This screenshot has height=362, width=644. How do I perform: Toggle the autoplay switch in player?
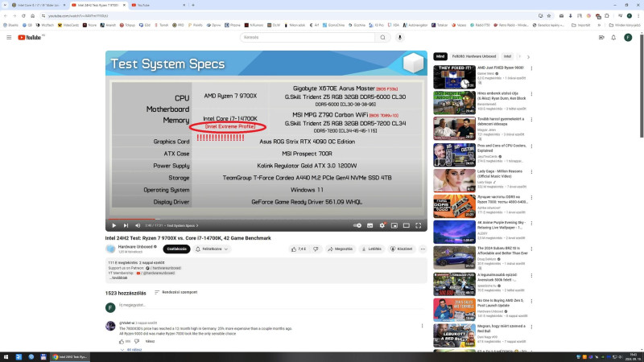click(x=357, y=225)
